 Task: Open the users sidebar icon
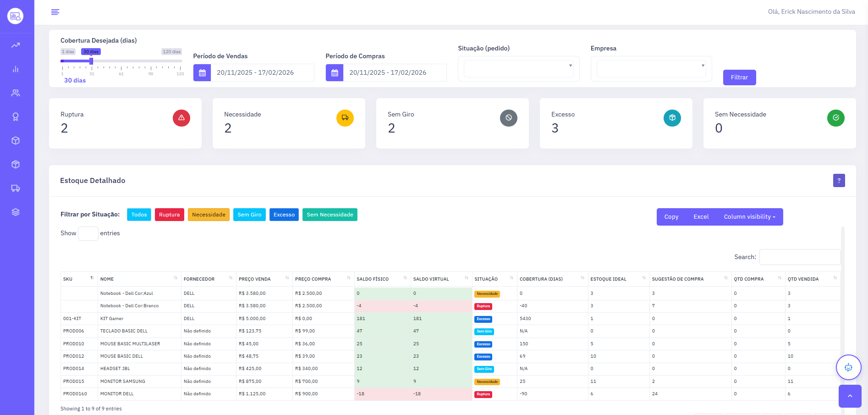pyautogui.click(x=16, y=93)
